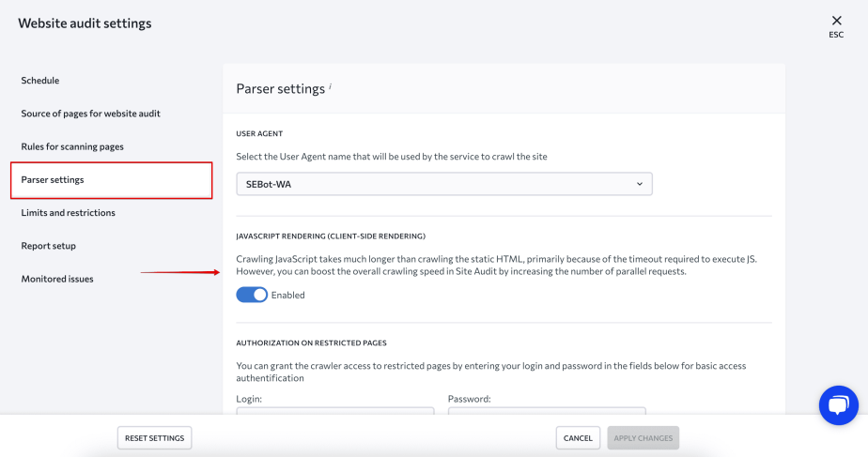Open the User Agent dropdown showing SEBot-WA
The image size is (868, 457).
(444, 184)
